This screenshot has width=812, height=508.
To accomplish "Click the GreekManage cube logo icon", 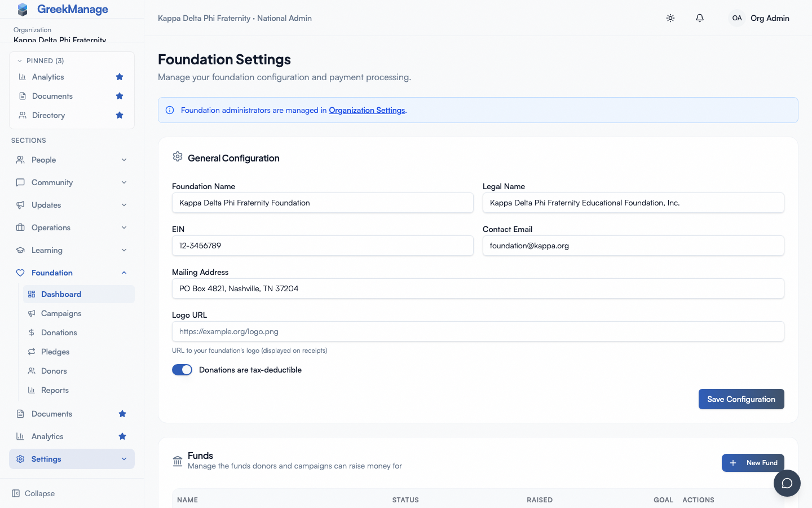I will 23,9.
